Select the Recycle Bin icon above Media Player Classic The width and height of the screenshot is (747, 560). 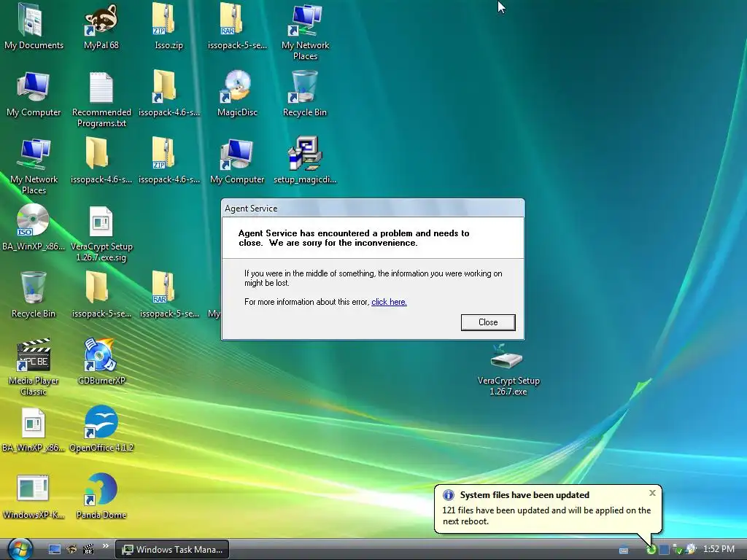pyautogui.click(x=34, y=295)
